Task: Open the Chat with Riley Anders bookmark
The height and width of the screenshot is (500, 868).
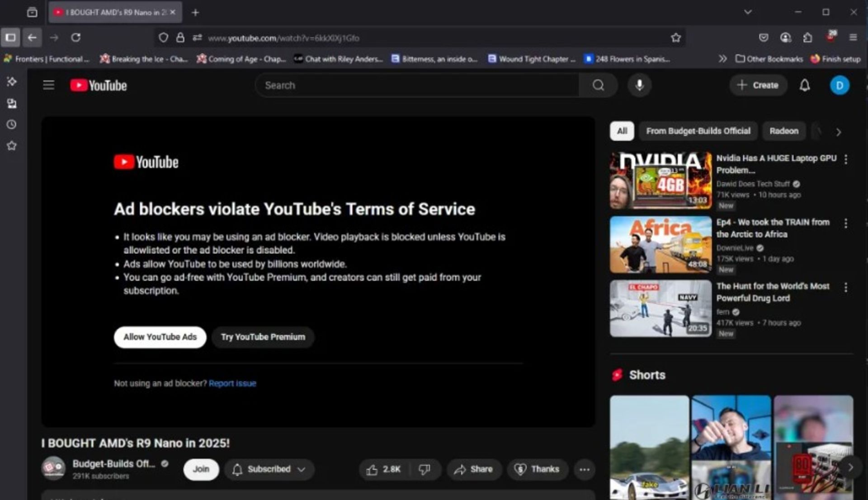Action: pos(338,59)
